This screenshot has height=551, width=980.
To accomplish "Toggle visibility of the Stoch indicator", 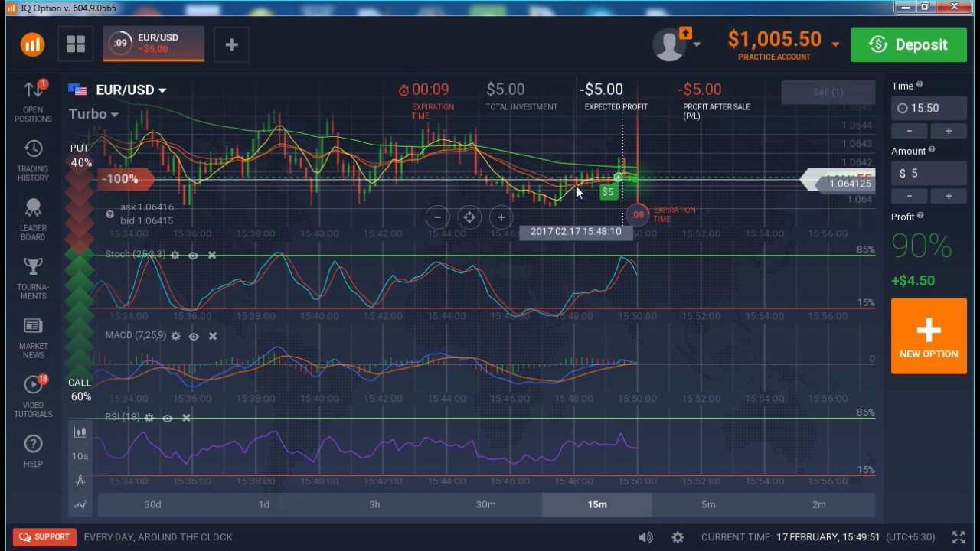I will tap(193, 255).
